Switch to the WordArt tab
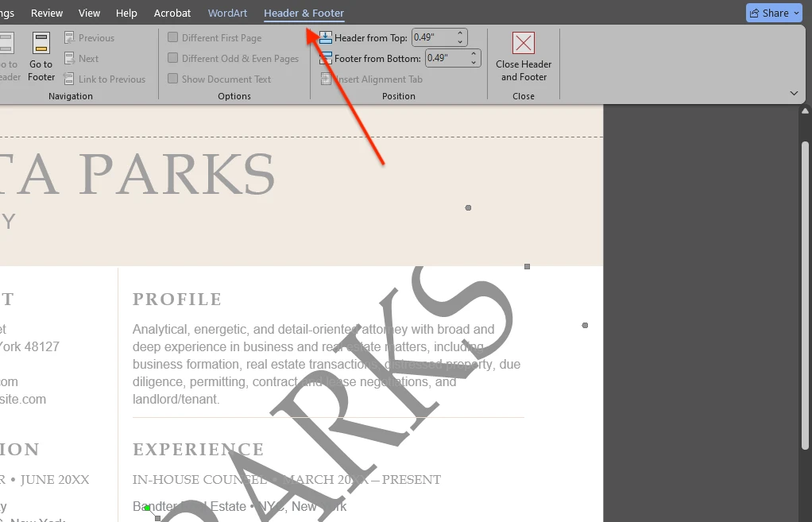 pyautogui.click(x=227, y=14)
